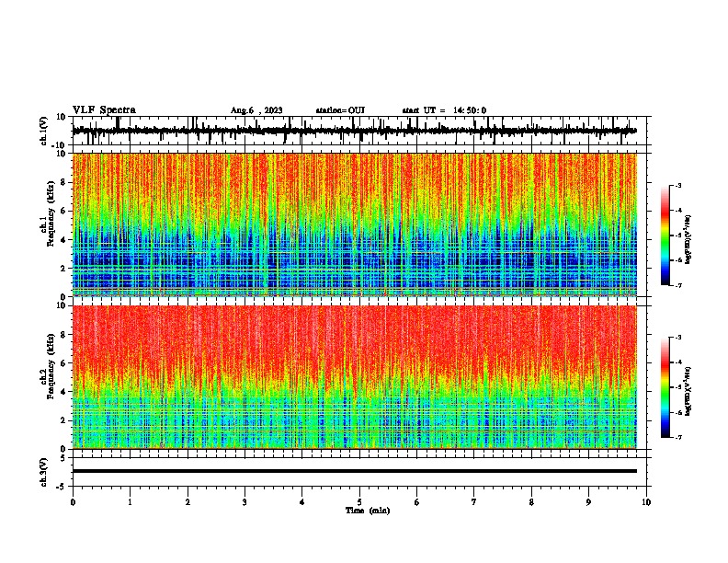Viewport: 728px width, 563px height.
Task: Click the time axis tick label '1'
Action: (x=130, y=502)
